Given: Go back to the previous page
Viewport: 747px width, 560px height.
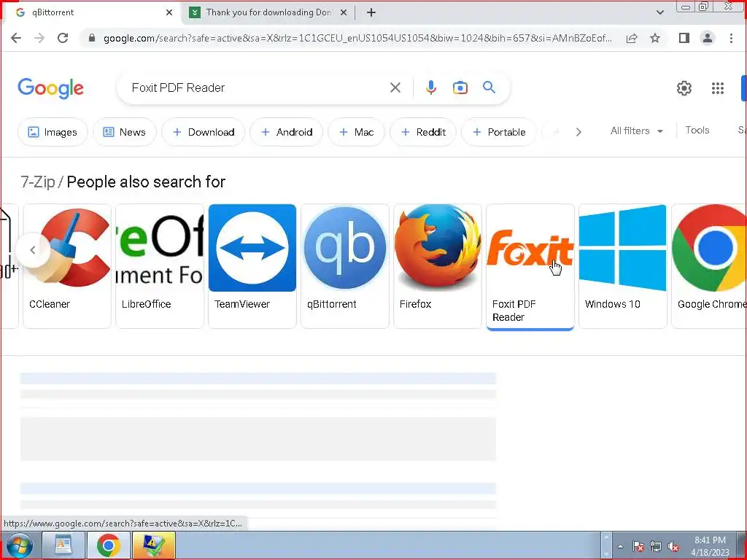Looking at the screenshot, I should point(16,38).
